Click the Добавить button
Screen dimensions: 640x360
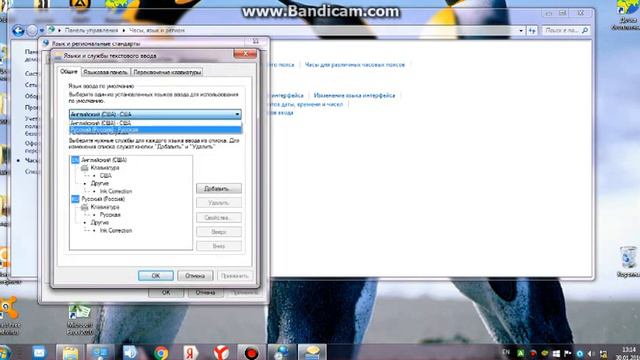pos(218,189)
